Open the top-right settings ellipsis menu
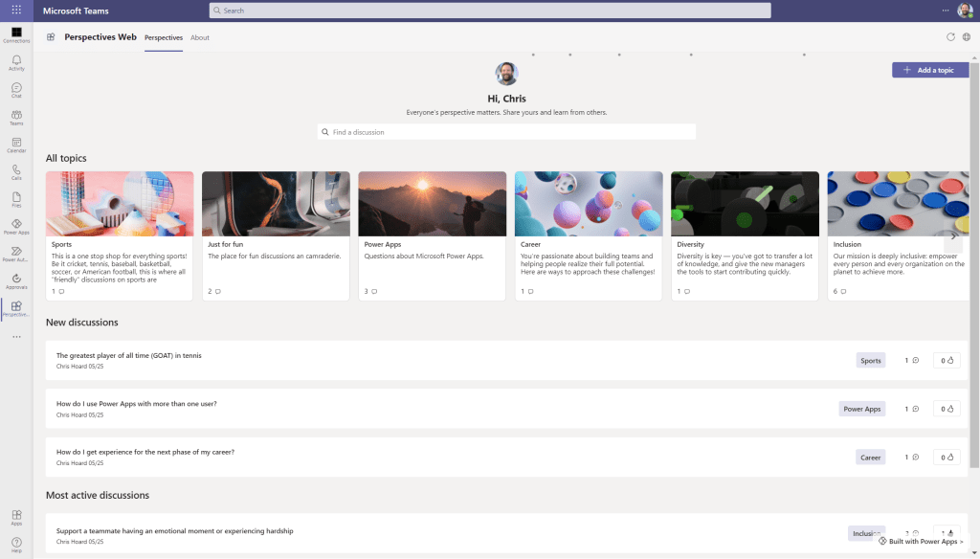The width and height of the screenshot is (980, 559). (944, 11)
